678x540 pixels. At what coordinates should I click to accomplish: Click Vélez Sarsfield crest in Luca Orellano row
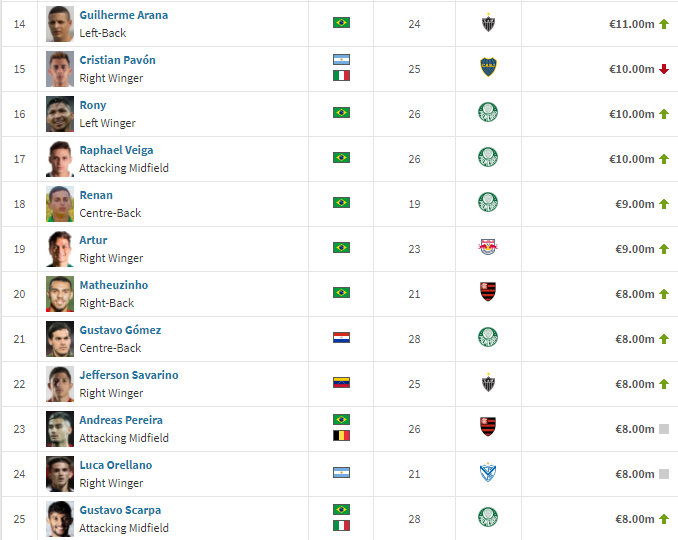(488, 473)
